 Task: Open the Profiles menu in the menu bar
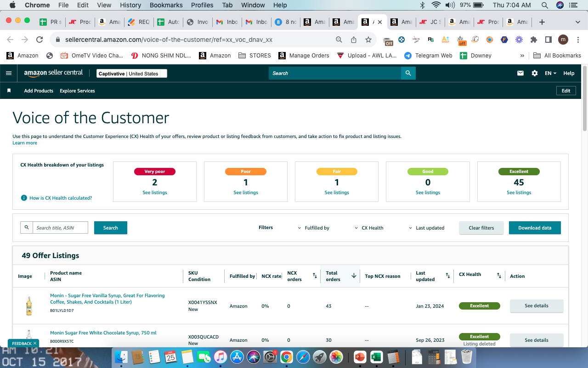pyautogui.click(x=203, y=5)
